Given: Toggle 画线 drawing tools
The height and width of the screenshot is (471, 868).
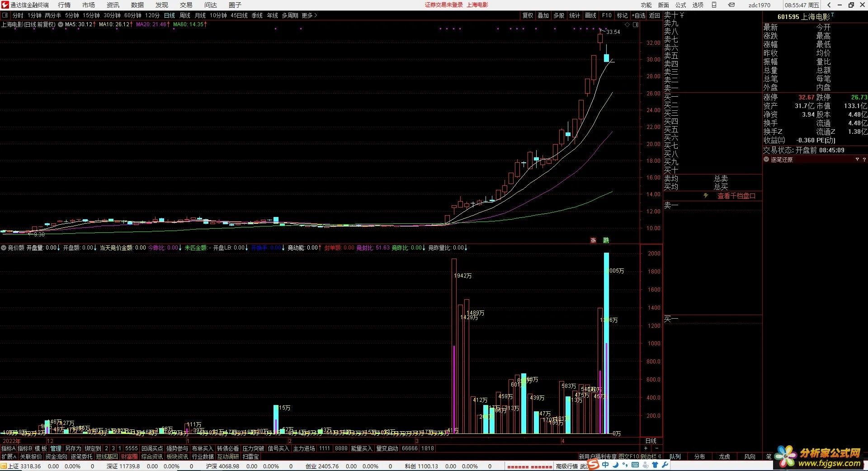Looking at the screenshot, I should coord(590,15).
